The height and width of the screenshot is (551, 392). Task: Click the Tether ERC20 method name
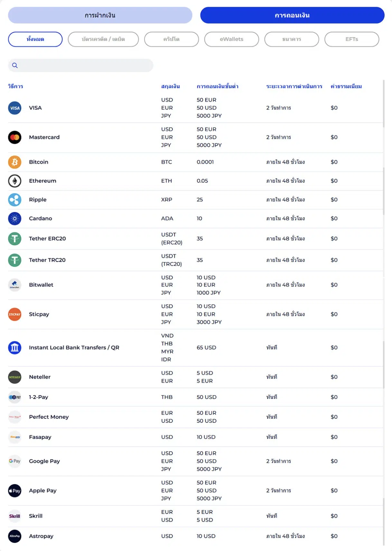pos(47,239)
